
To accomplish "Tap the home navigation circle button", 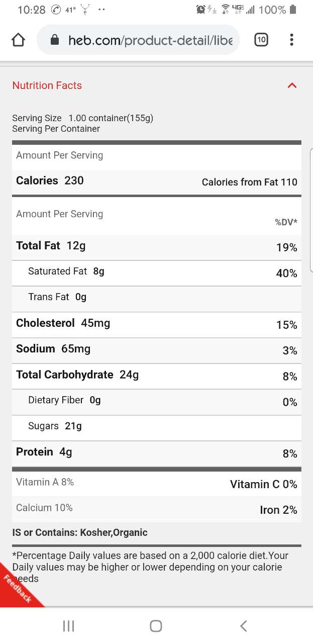I will 156,626.
